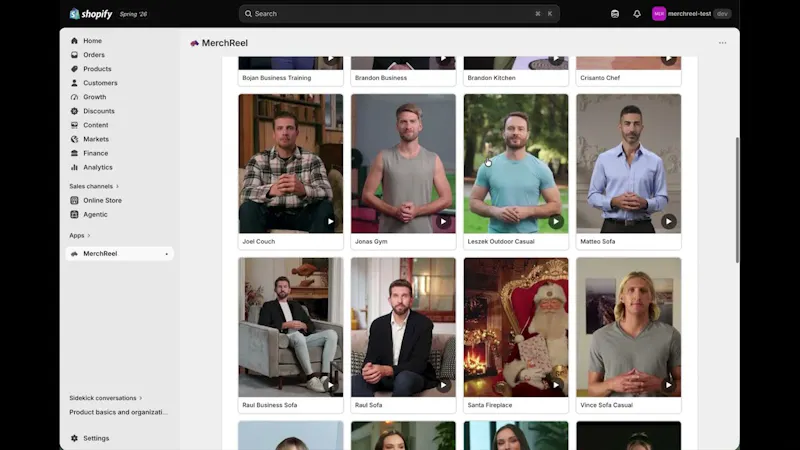Click the Raul Sofa label

pos(368,405)
